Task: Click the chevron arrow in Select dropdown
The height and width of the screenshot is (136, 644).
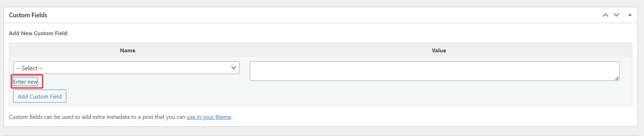Action: point(234,68)
